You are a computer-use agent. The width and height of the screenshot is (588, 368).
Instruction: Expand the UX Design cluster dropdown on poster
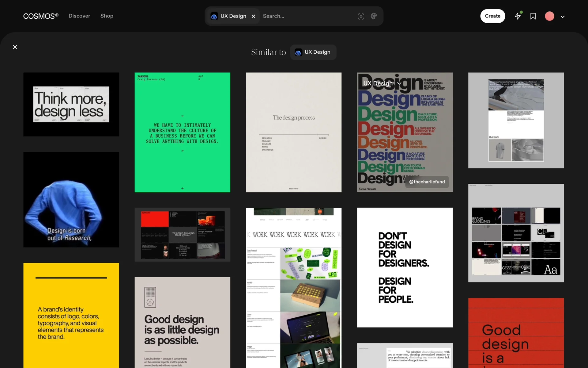[399, 83]
